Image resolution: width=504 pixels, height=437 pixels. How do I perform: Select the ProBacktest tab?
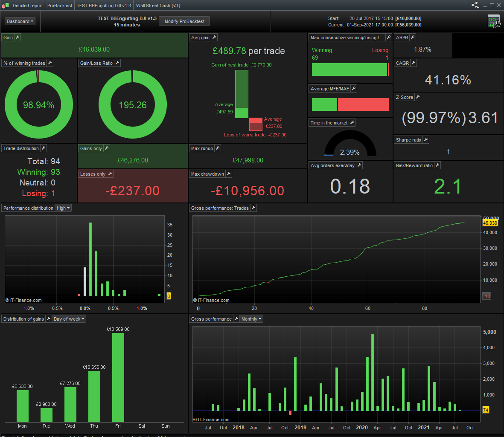pyautogui.click(x=60, y=6)
